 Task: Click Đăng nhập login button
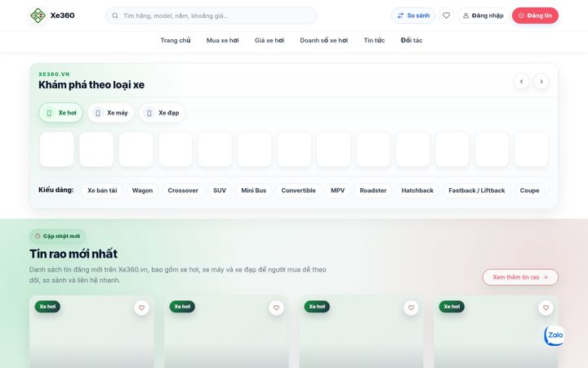[x=483, y=16]
